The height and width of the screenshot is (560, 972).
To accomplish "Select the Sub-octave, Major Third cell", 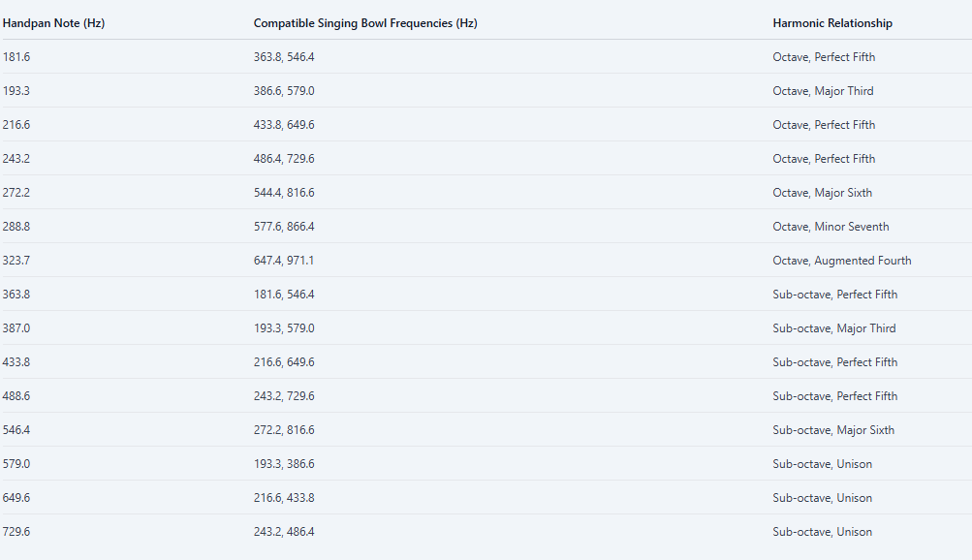I will pyautogui.click(x=833, y=328).
